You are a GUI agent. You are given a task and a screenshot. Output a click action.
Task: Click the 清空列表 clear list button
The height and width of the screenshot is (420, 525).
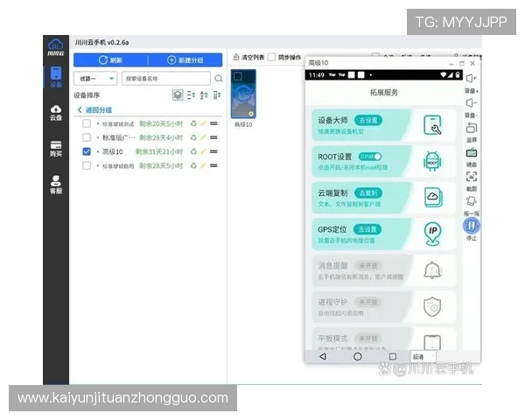pyautogui.click(x=248, y=57)
